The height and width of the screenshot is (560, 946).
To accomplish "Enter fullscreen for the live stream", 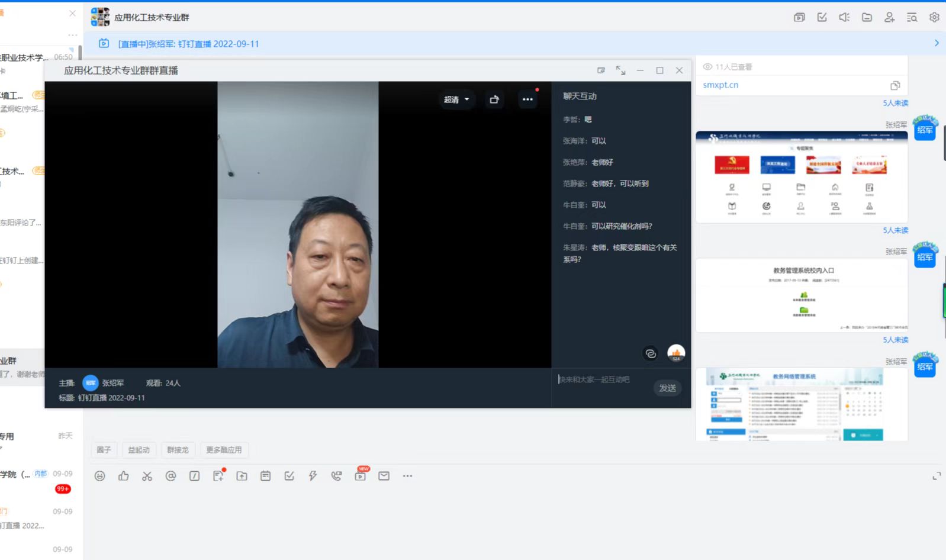I will (620, 70).
